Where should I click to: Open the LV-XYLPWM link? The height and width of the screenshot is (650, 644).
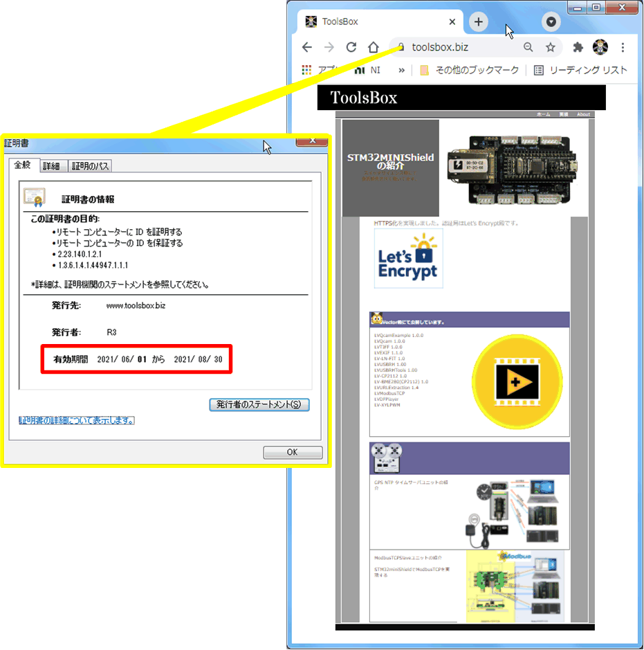pos(387,405)
